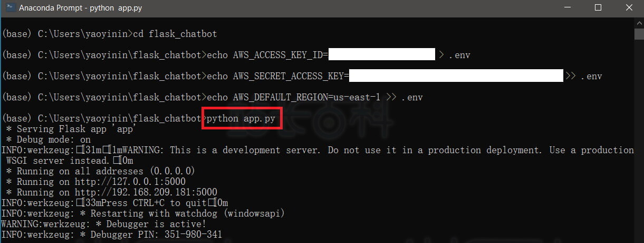Click the "cd flask_chatbot" command text
Image resolution: width=644 pixels, height=243 pixels.
pos(175,34)
